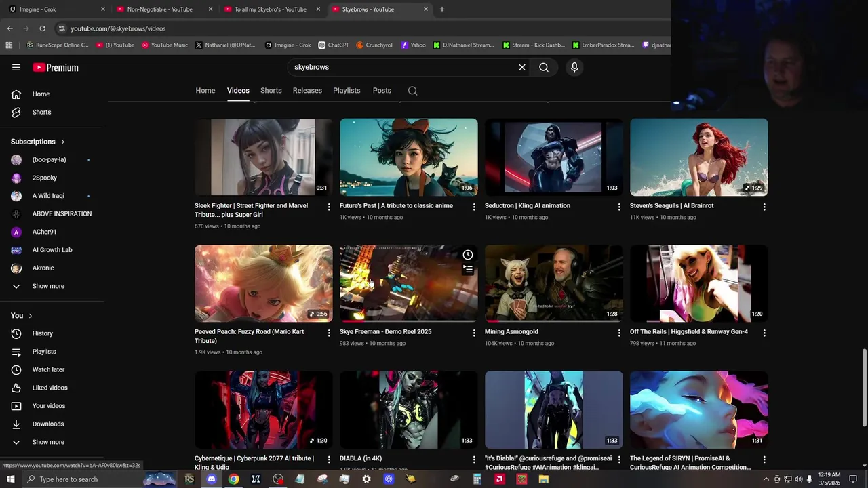Open more options for Skye Freeman Demo Reel
Viewport: 868px width, 488px height.
pos(474,333)
